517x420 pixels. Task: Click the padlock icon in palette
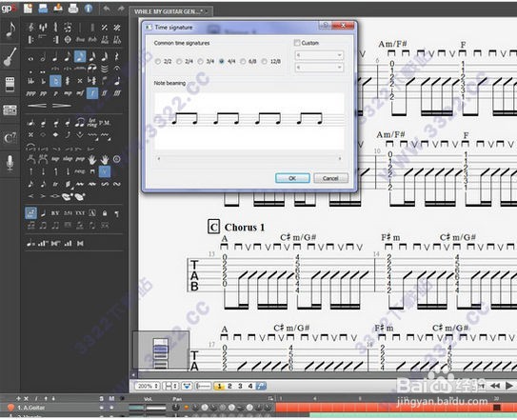tap(105, 213)
